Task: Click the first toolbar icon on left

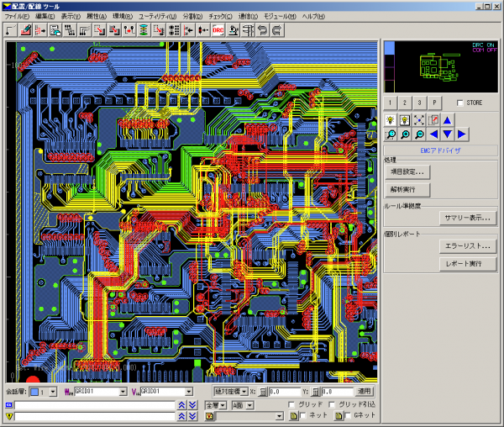Action: (10, 29)
